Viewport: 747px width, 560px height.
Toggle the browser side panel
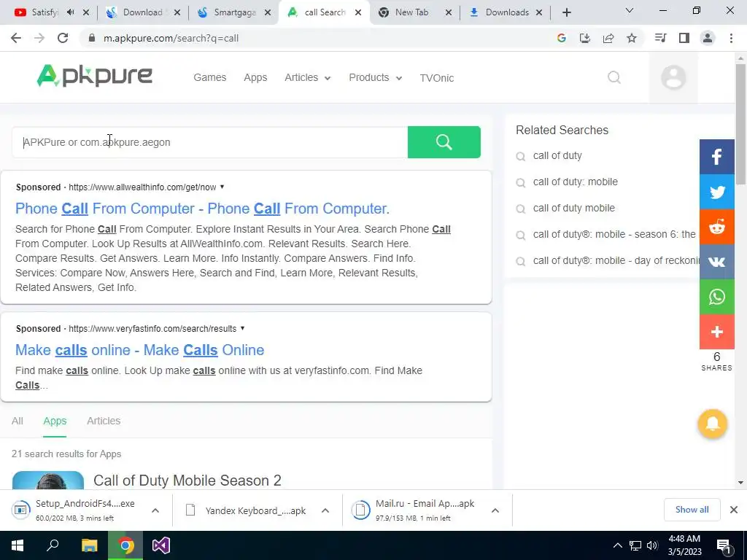(x=684, y=38)
